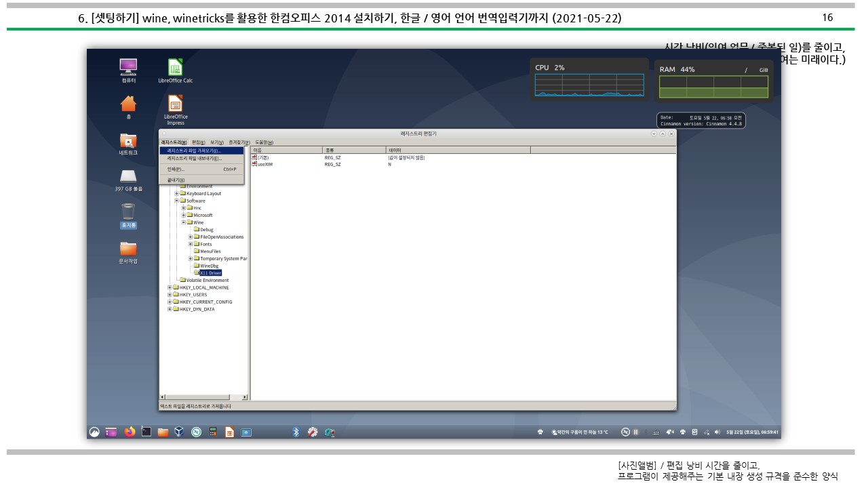This screenshot has height=488, width=868.
Task: Open the calculator panel icon
Action: click(x=212, y=432)
